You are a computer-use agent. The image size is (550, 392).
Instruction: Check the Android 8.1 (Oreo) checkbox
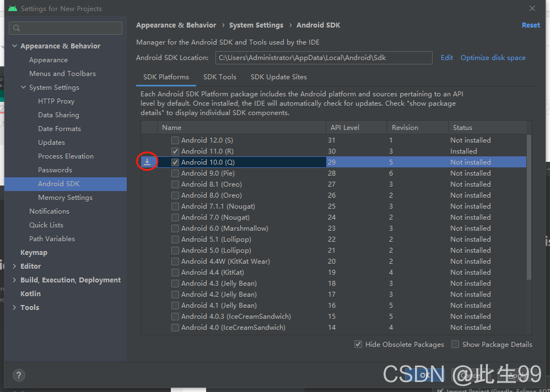[175, 184]
